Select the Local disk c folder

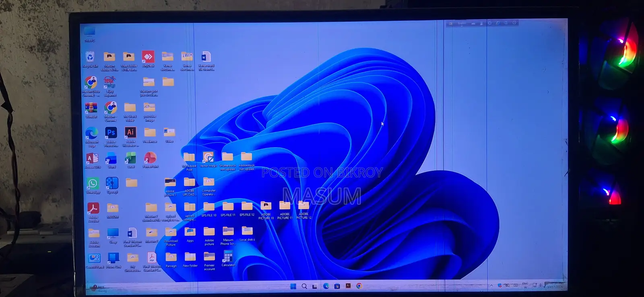(x=247, y=234)
